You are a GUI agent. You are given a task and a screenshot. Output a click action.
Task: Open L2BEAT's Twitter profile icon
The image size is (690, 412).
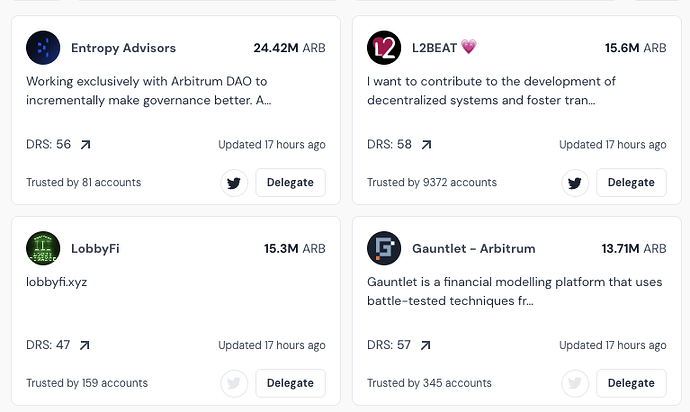pos(575,183)
